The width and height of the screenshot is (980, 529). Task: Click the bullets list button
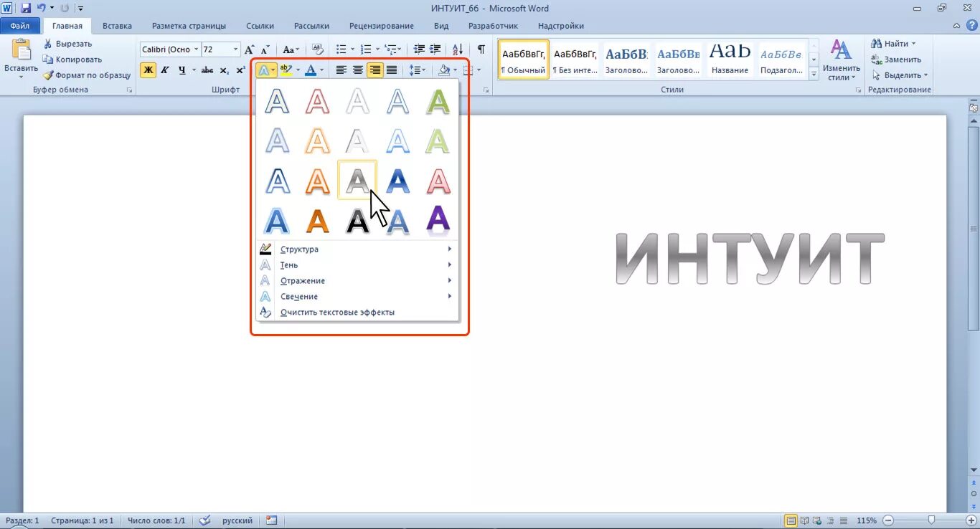tap(341, 49)
